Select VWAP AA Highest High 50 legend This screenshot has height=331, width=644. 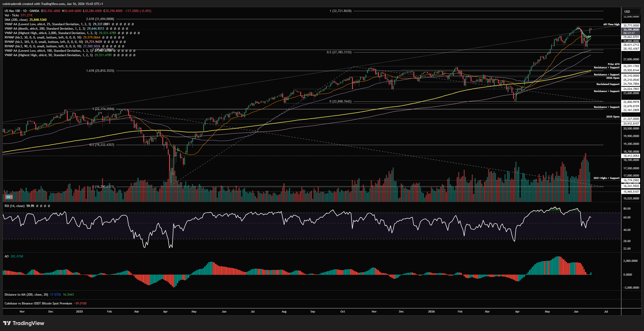70,55
